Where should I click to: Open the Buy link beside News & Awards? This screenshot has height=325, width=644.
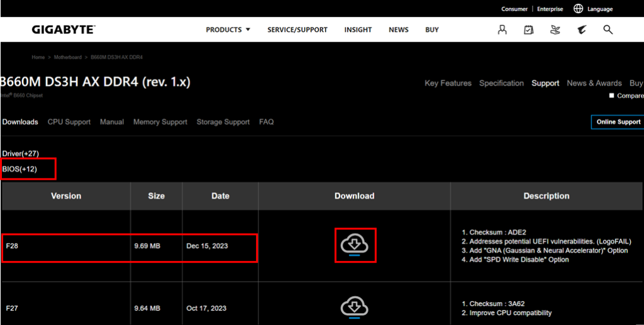point(636,84)
